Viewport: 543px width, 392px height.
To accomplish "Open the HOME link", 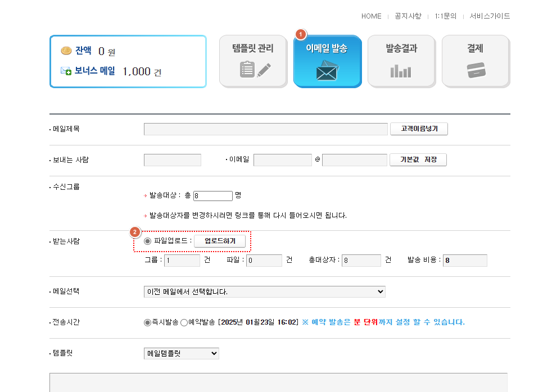I will (x=371, y=16).
